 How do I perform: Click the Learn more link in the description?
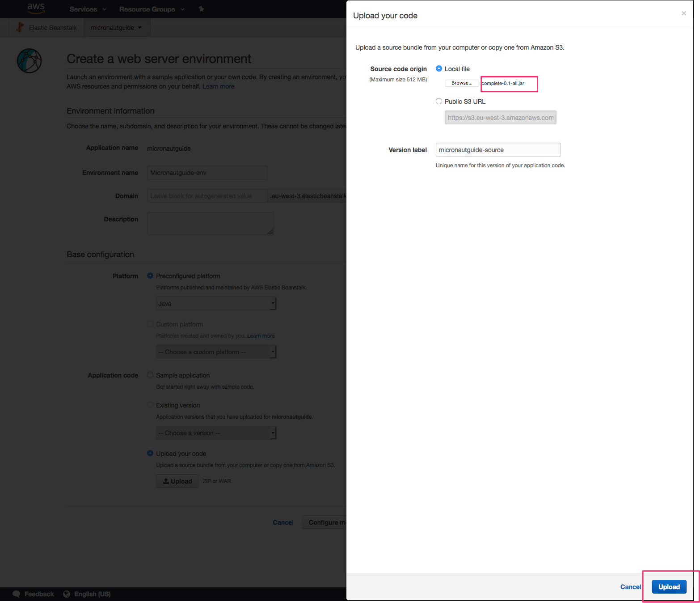click(x=218, y=86)
